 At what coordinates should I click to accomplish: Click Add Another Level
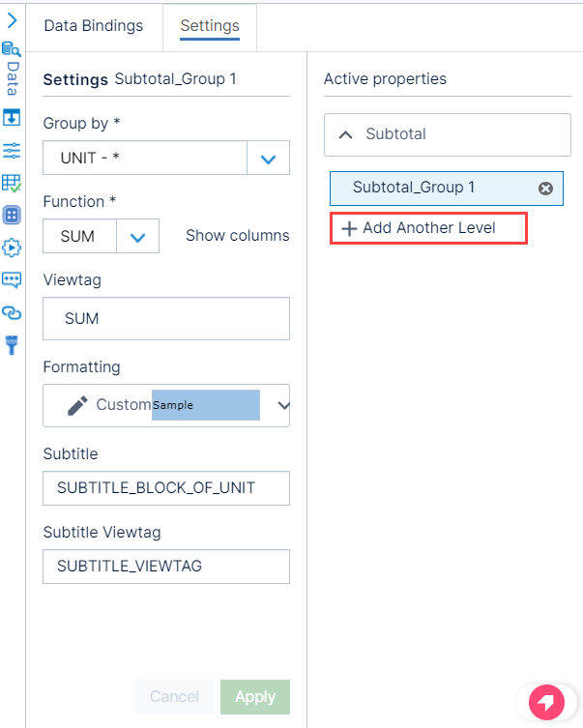(428, 228)
